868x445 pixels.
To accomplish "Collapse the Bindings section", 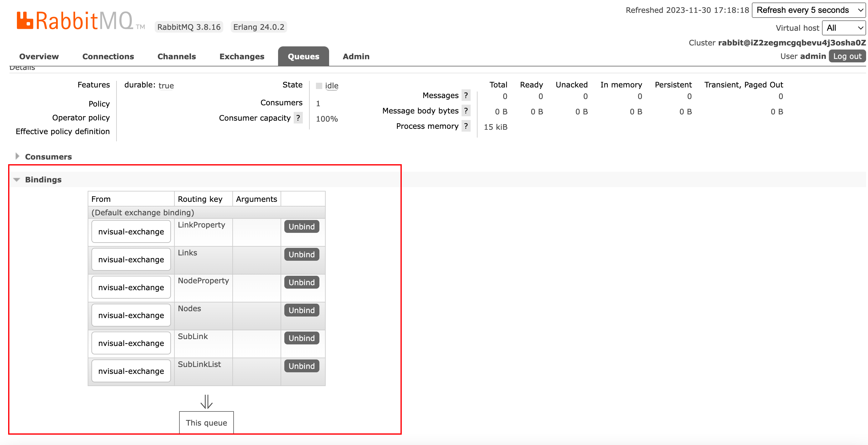I will coord(43,180).
